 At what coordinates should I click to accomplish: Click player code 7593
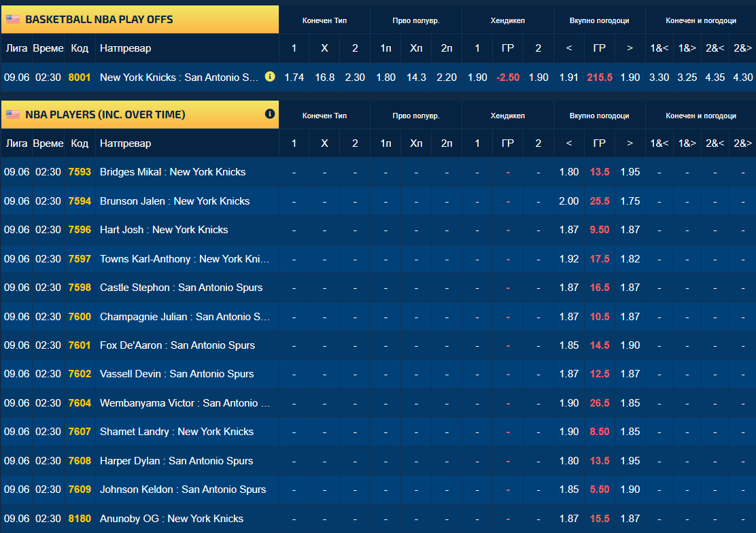[x=80, y=172]
